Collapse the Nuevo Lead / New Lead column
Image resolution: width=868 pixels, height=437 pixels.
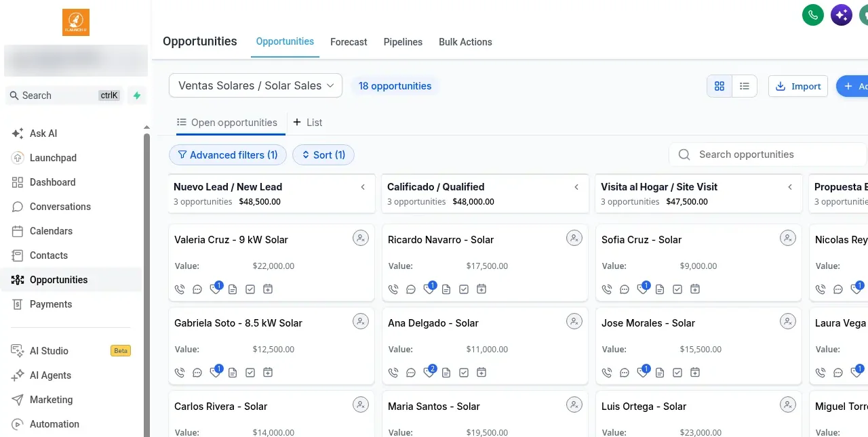pyautogui.click(x=363, y=187)
